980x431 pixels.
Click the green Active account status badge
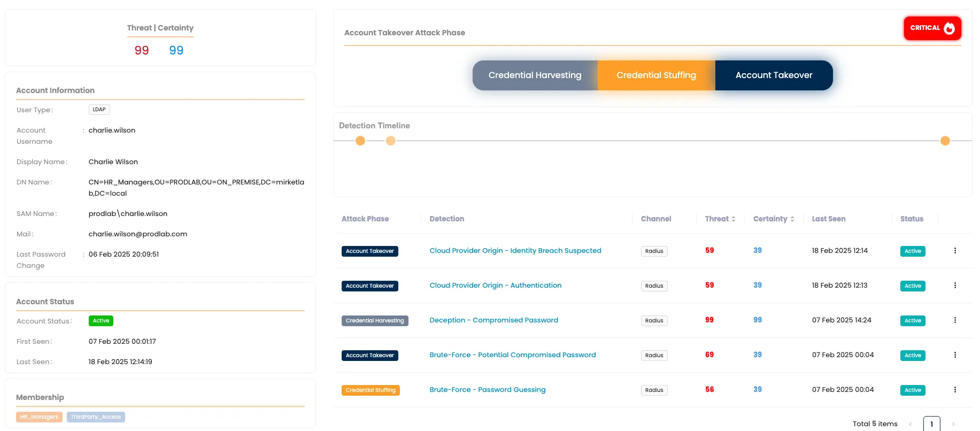point(101,321)
